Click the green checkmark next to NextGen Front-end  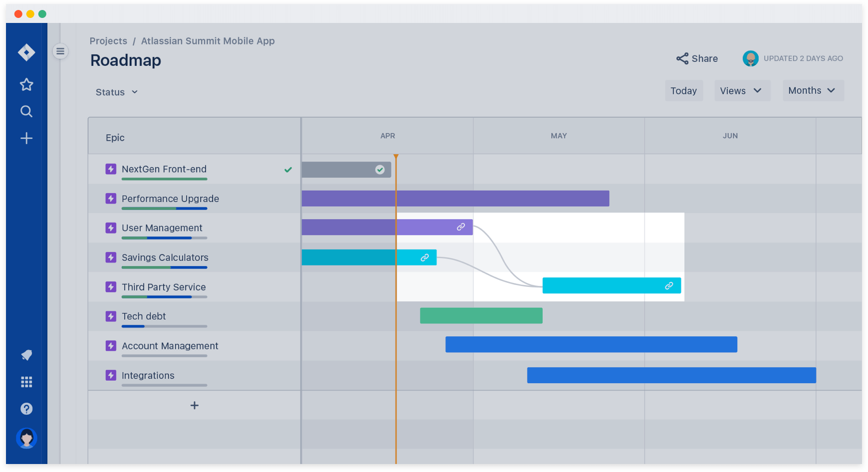288,170
